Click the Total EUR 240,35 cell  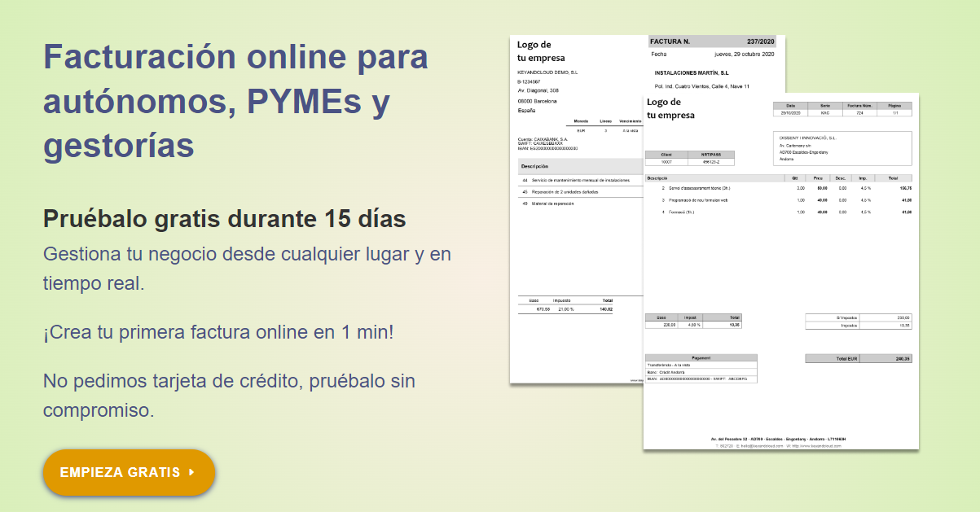pos(858,357)
